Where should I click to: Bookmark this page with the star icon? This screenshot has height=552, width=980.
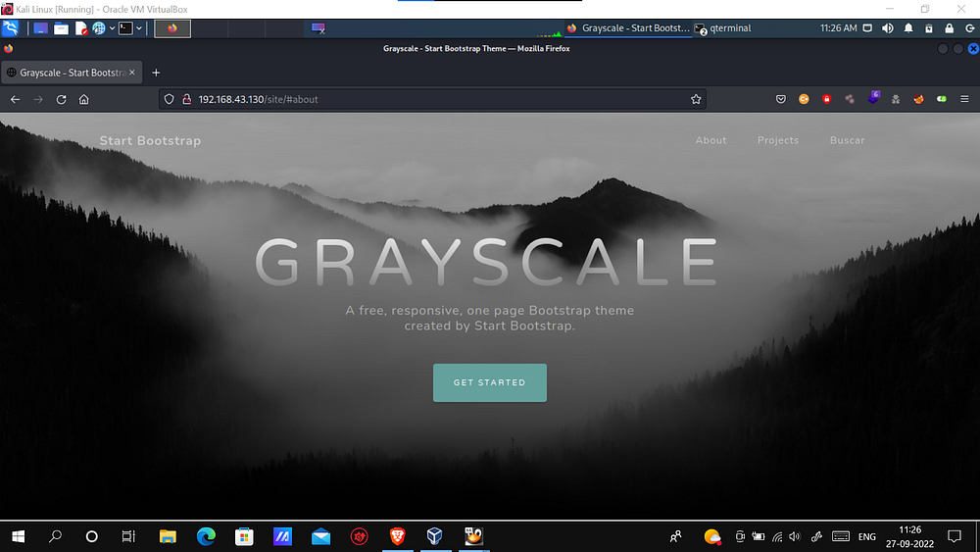pyautogui.click(x=696, y=99)
